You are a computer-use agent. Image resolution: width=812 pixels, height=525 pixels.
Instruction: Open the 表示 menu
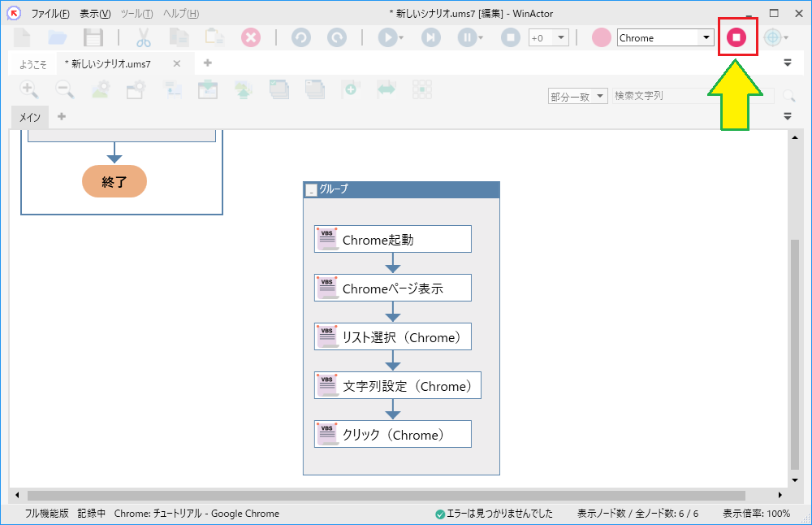click(x=95, y=14)
